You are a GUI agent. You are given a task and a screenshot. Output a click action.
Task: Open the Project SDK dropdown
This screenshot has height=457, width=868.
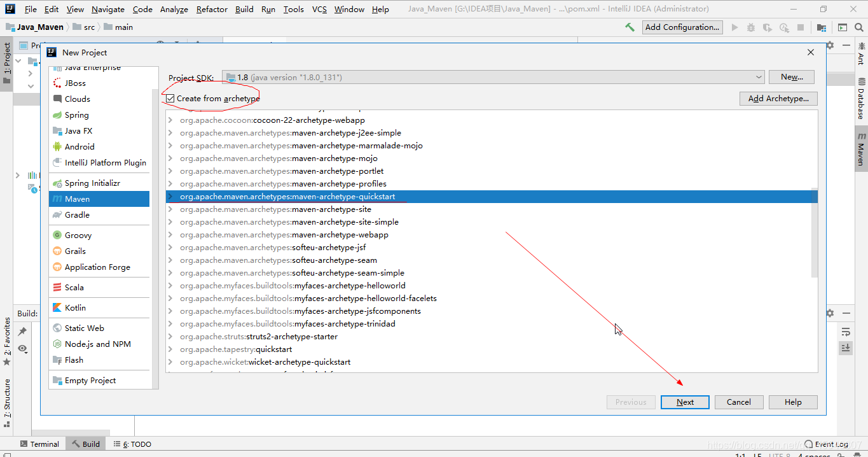[x=493, y=77]
